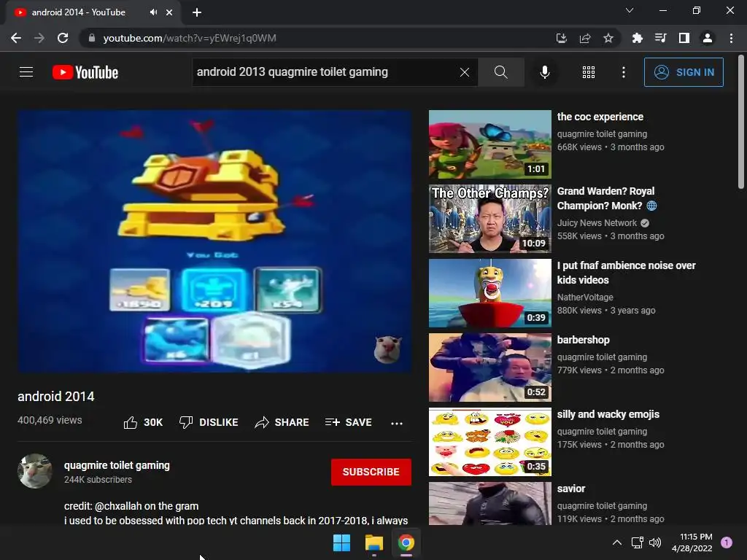
Task: Click the credit @chxallah description line
Action: click(x=131, y=506)
